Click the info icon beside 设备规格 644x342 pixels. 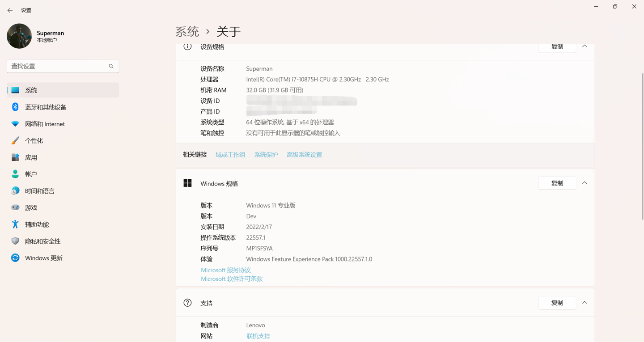[187, 46]
